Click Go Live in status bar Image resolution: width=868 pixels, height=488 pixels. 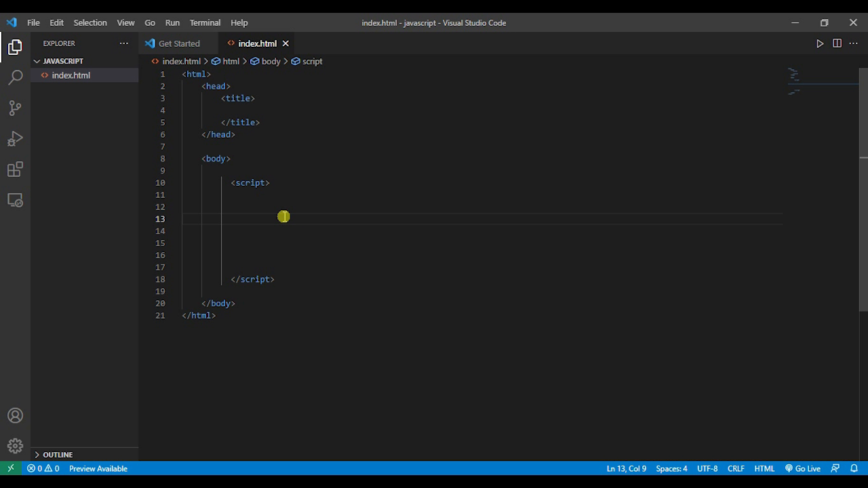point(802,468)
